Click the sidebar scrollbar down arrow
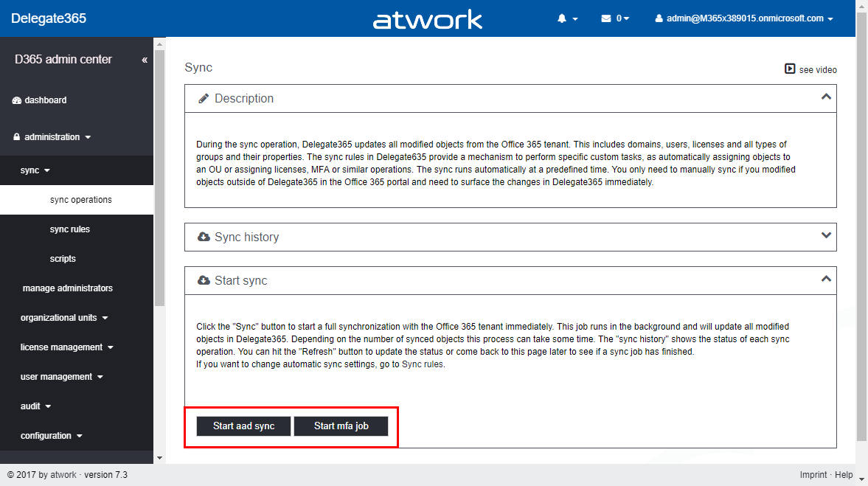The width and height of the screenshot is (868, 486). point(159,458)
